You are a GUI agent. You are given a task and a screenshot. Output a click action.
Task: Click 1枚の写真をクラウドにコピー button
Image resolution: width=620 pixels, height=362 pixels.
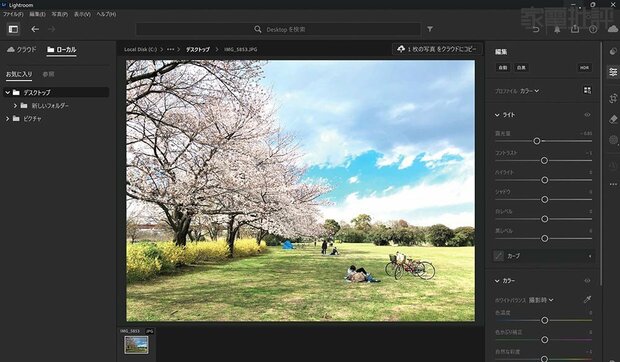(x=437, y=49)
